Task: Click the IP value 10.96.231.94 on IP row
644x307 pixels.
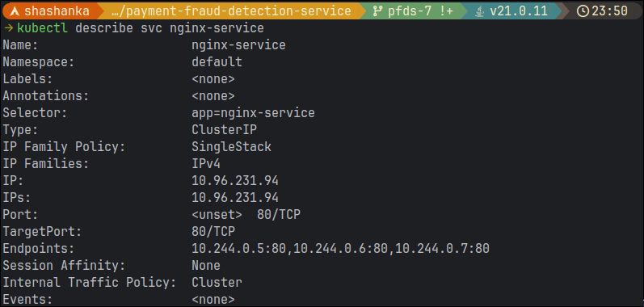Action: pyautogui.click(x=235, y=181)
